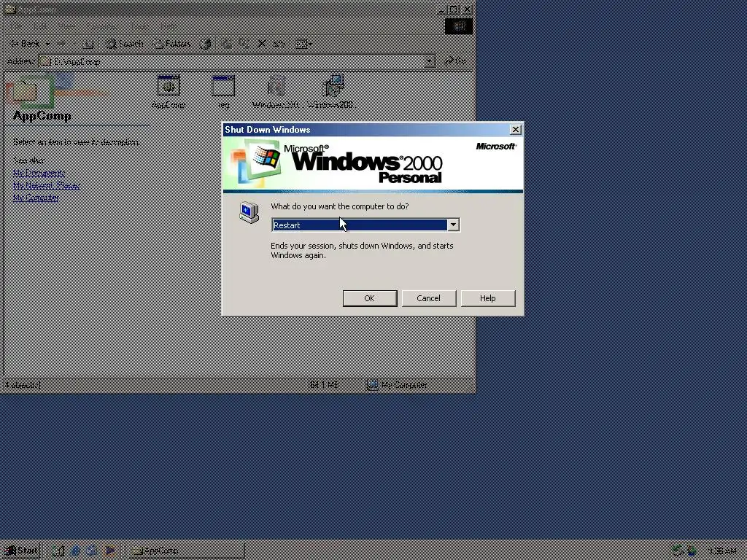The width and height of the screenshot is (747, 560).
Task: Open the Help menu in AppComp window
Action: [169, 26]
